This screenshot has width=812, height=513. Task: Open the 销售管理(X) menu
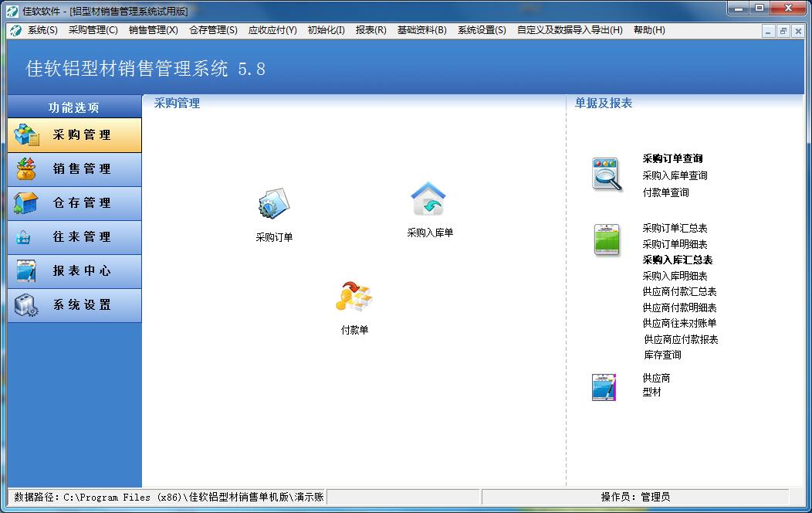(154, 30)
